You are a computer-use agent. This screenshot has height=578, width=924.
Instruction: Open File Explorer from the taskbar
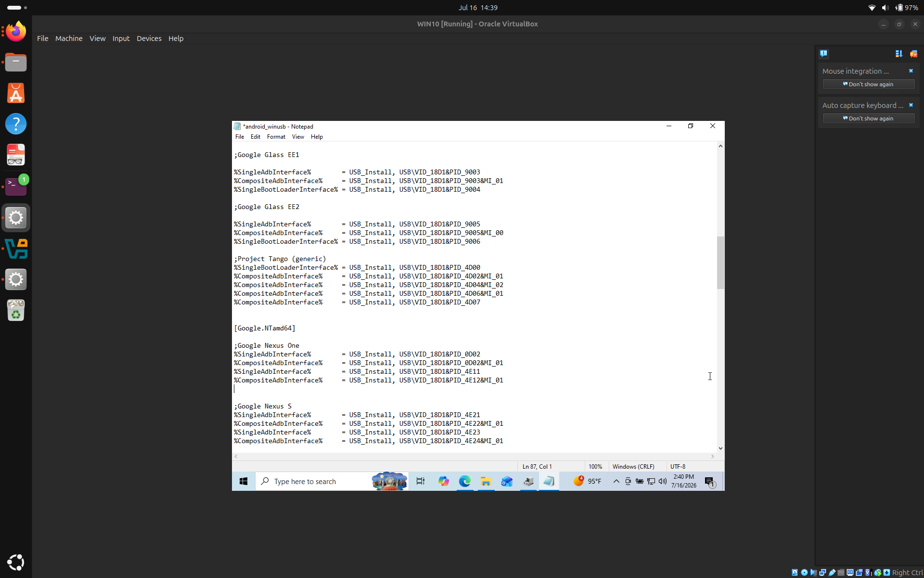coord(486,481)
